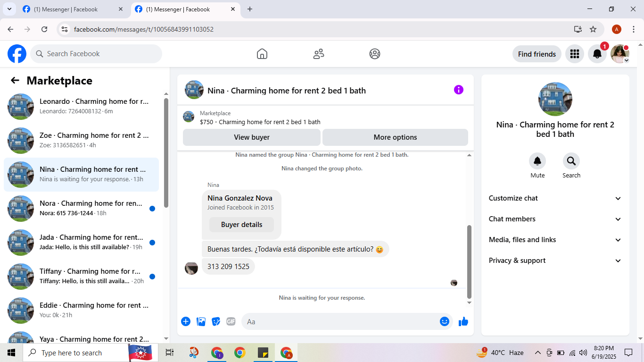
Task: Open Tiffany's unread conversation
Action: 81,277
